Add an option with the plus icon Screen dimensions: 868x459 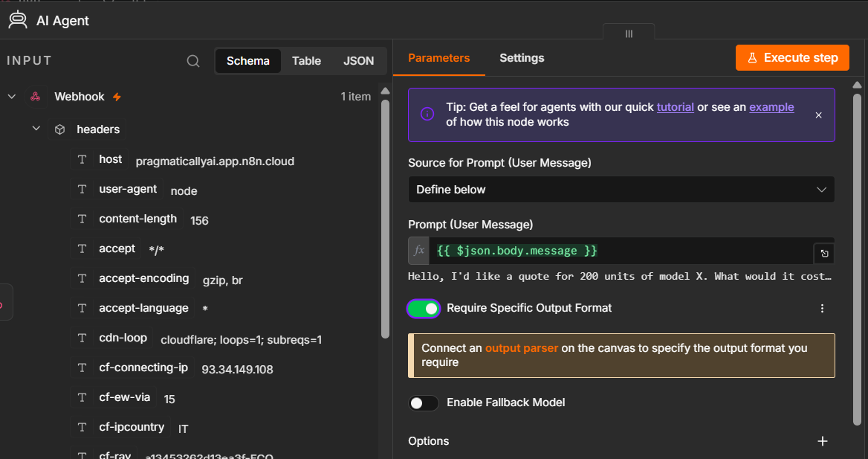(823, 441)
